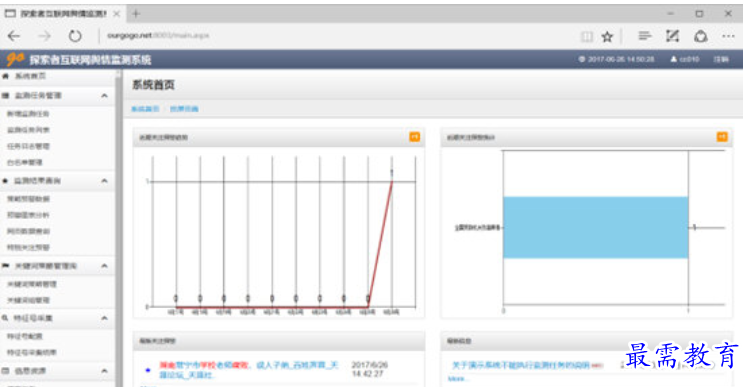Click the second breadcrumb link next to 系统首页
This screenshot has width=747, height=387.
pyautogui.click(x=184, y=109)
